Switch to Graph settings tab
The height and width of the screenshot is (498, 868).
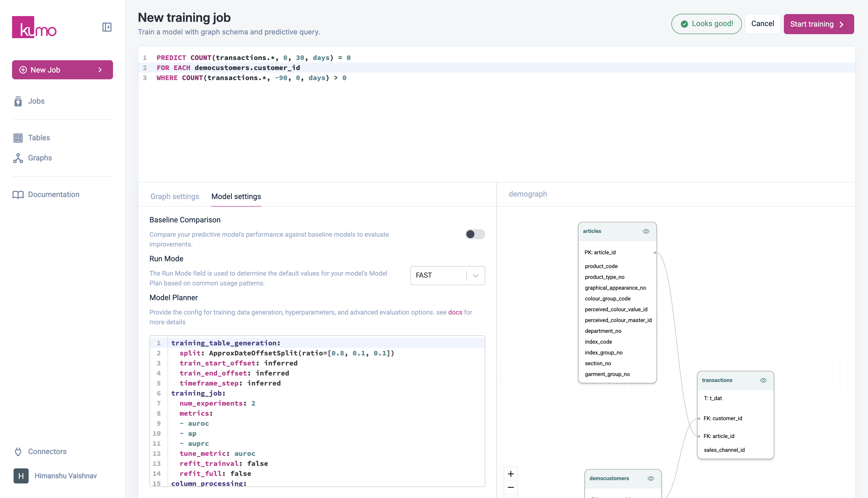click(x=175, y=196)
